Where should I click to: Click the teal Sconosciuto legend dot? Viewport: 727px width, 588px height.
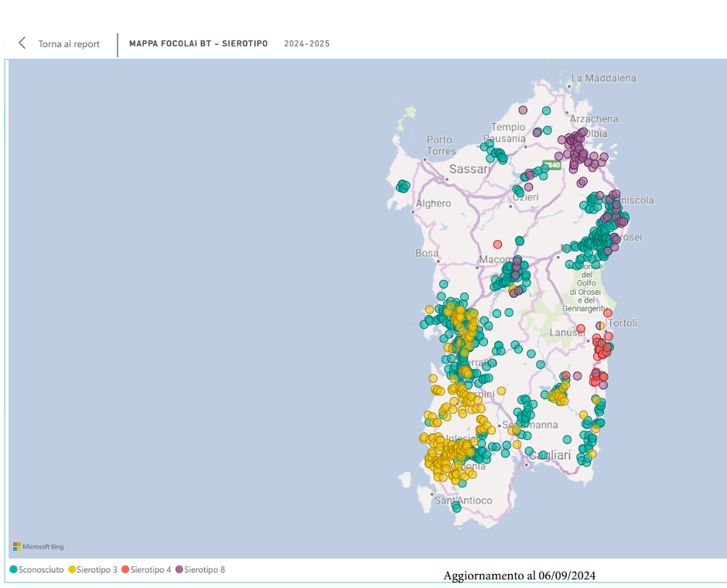[14, 570]
